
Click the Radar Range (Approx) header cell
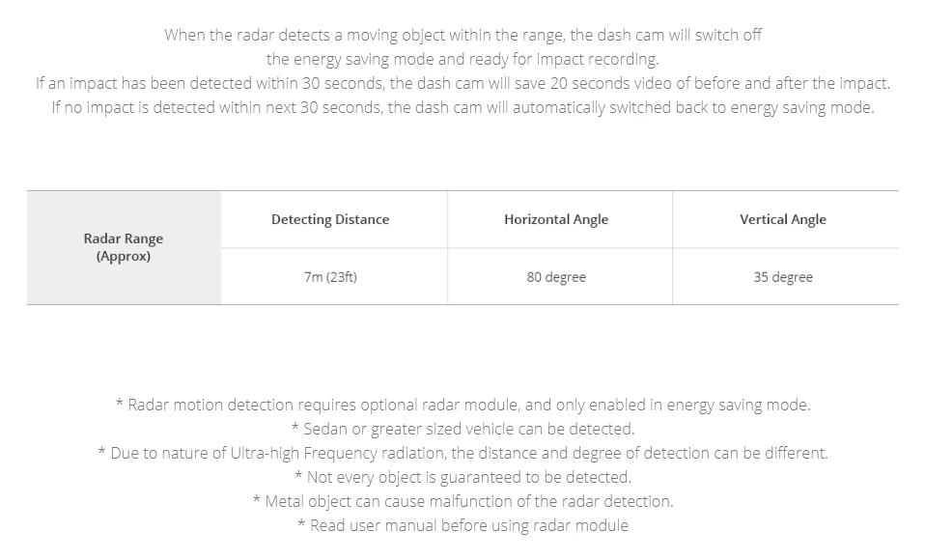(124, 247)
